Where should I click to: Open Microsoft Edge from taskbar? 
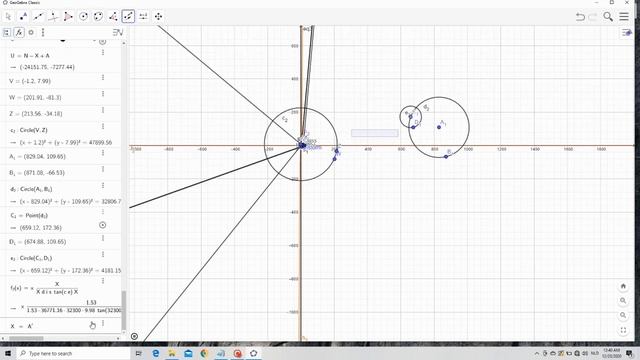tap(156, 353)
